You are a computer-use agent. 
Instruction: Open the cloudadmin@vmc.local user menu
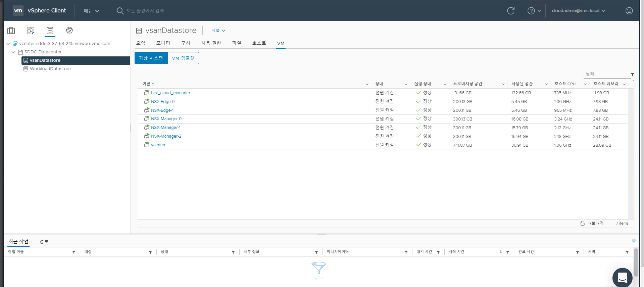(x=579, y=11)
